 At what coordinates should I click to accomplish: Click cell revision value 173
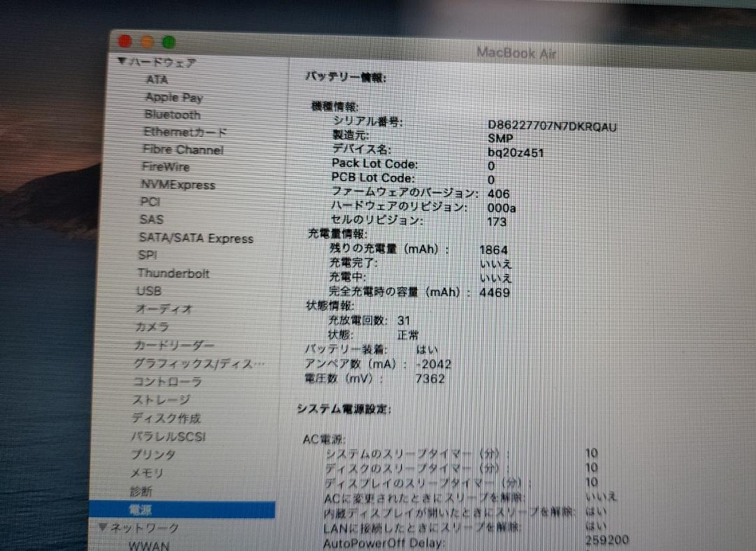pos(496,221)
